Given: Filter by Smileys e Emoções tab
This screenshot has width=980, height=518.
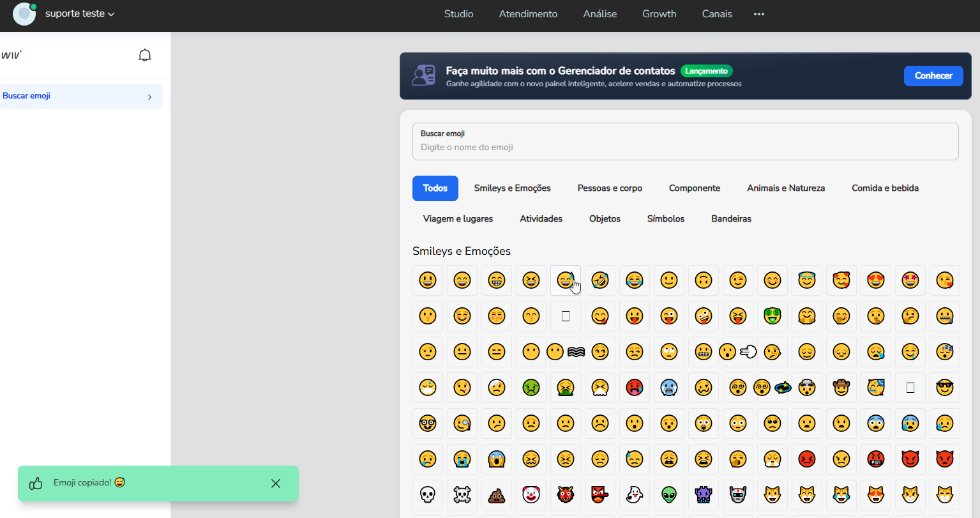Looking at the screenshot, I should [513, 188].
